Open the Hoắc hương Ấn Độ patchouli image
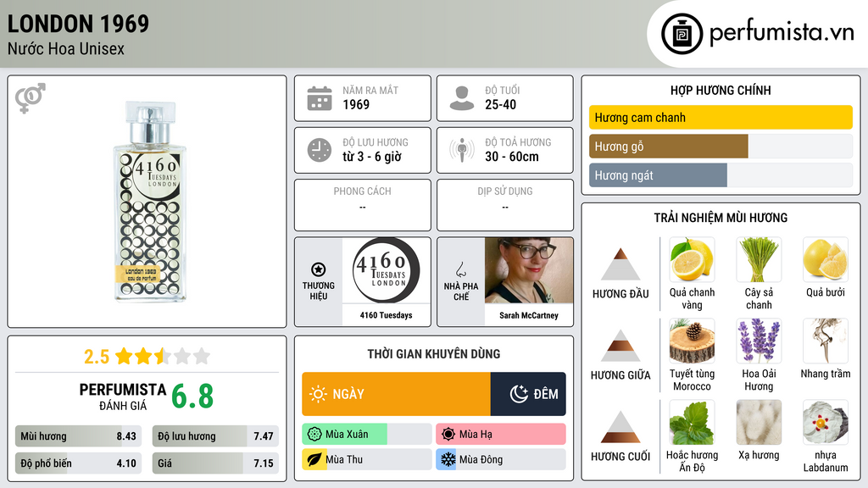 (x=692, y=422)
